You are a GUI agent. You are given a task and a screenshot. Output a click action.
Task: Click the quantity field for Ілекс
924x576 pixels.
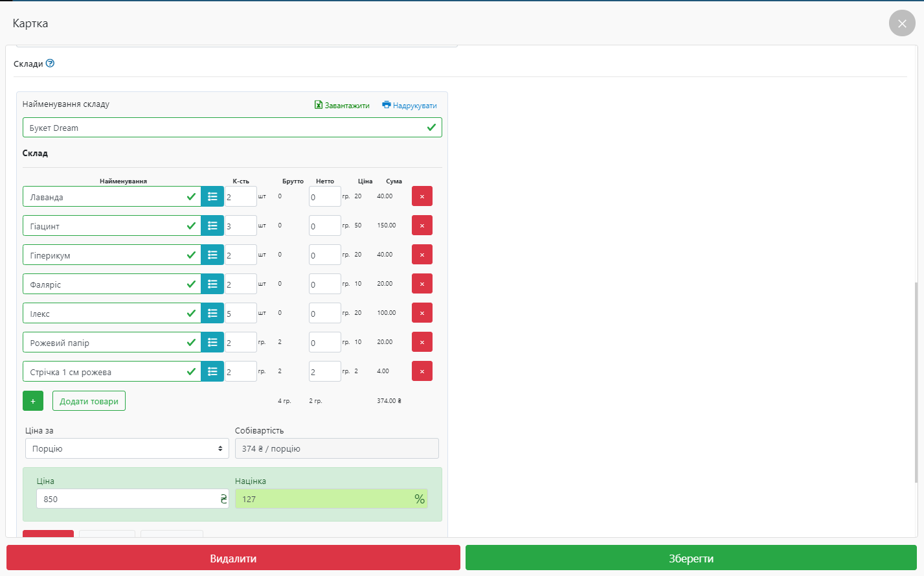tap(240, 314)
